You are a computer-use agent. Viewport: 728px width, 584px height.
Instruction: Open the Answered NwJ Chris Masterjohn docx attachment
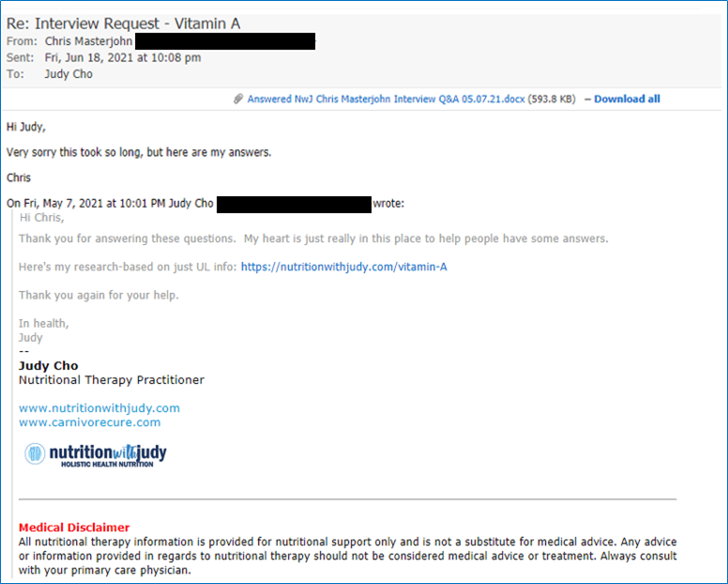[x=387, y=100]
